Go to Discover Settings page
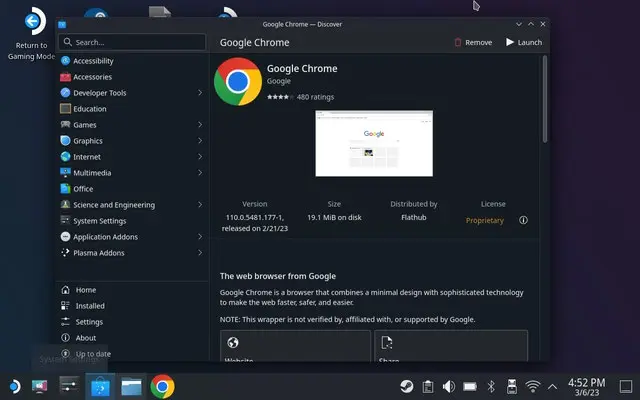 click(89, 322)
